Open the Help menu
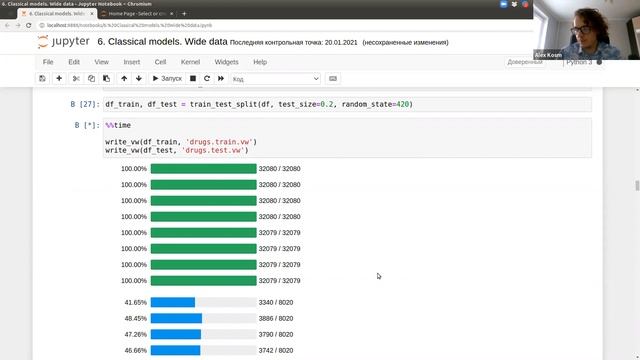The height and width of the screenshot is (360, 640). [x=260, y=62]
